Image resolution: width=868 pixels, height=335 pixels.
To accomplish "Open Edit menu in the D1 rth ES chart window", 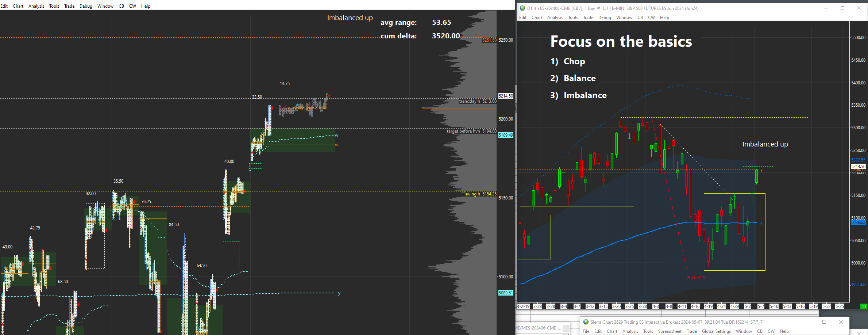I will [523, 18].
